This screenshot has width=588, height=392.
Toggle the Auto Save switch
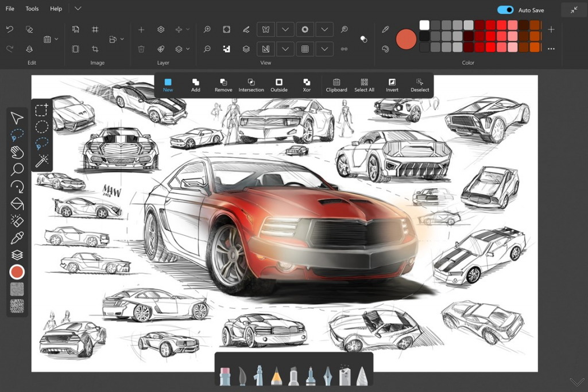pos(505,10)
